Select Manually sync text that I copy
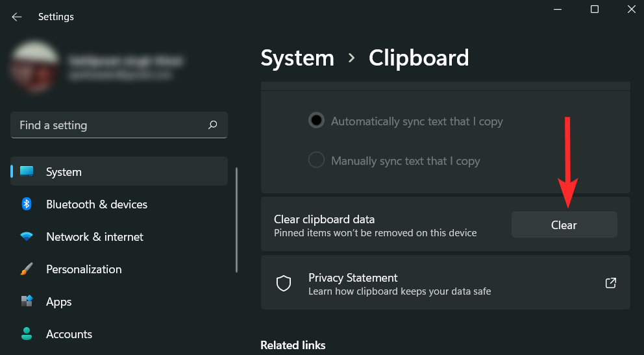This screenshot has height=355, width=644. pos(316,160)
